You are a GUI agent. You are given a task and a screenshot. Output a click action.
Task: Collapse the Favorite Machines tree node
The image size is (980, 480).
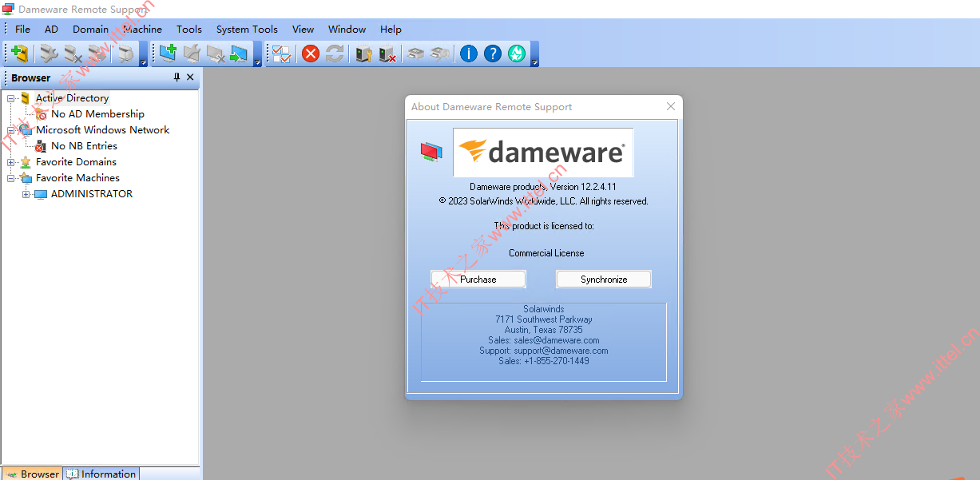11,178
